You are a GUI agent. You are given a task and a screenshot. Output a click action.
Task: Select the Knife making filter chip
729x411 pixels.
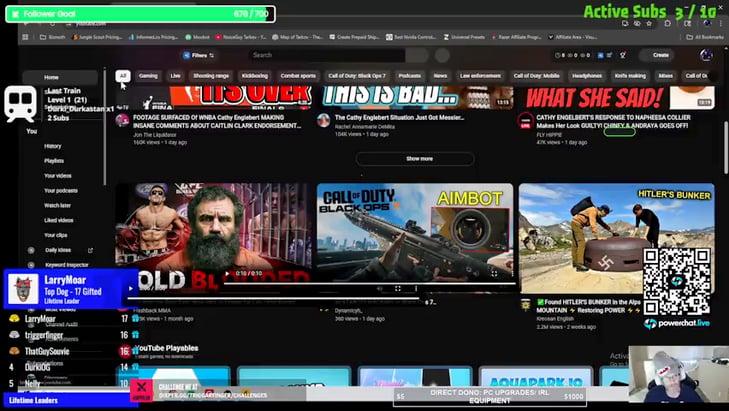(630, 76)
